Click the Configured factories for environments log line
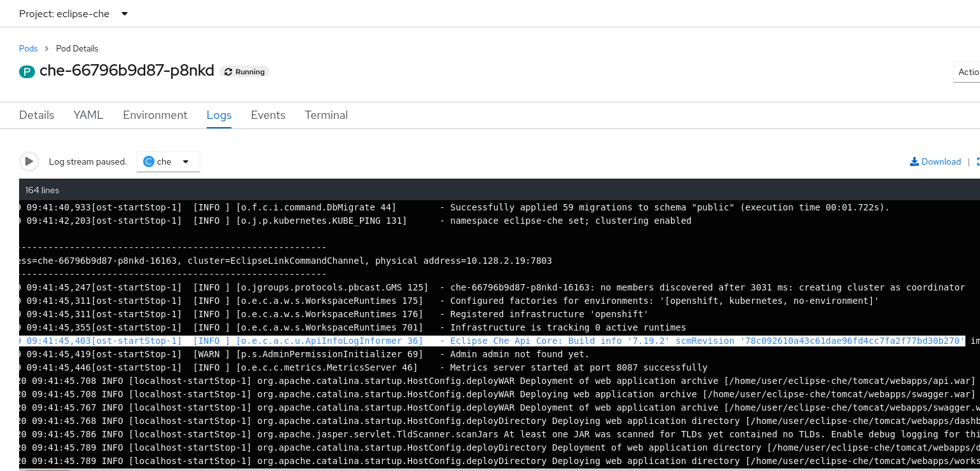Viewport: 980px width, 471px height. [449, 301]
